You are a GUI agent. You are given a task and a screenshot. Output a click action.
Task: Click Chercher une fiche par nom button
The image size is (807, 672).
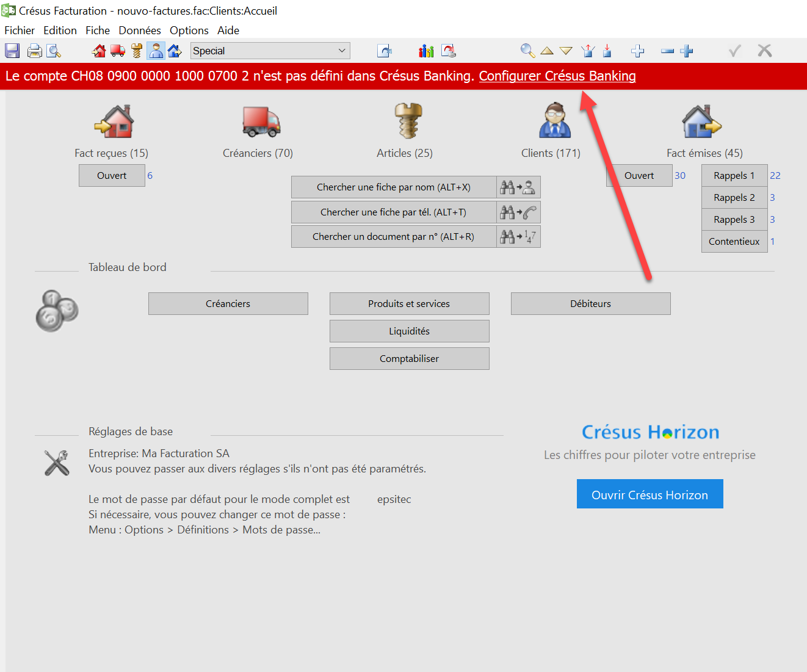pos(394,187)
